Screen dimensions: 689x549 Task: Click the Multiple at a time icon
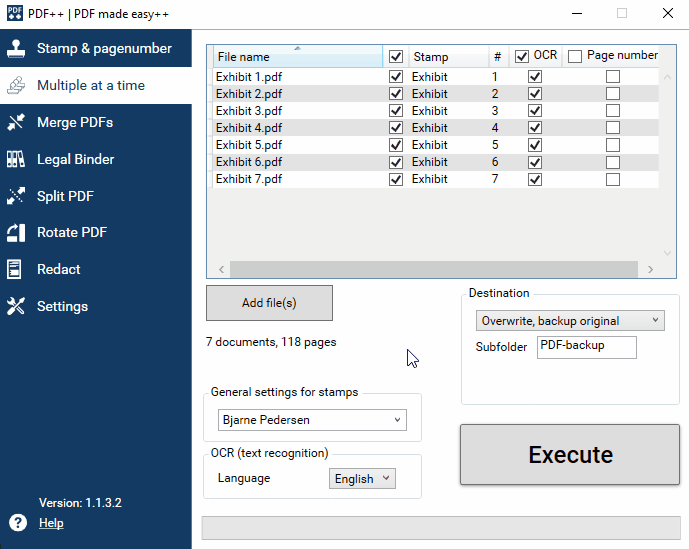pyautogui.click(x=16, y=85)
